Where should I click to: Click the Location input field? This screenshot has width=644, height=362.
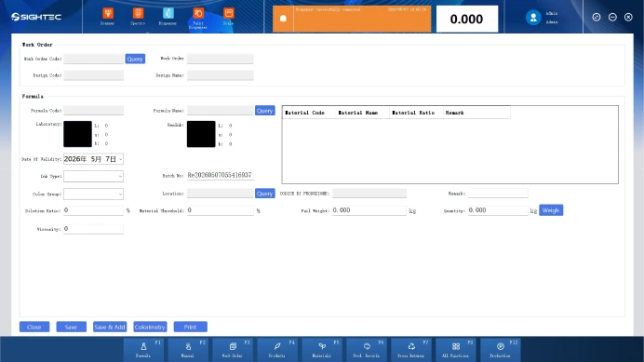click(x=221, y=194)
